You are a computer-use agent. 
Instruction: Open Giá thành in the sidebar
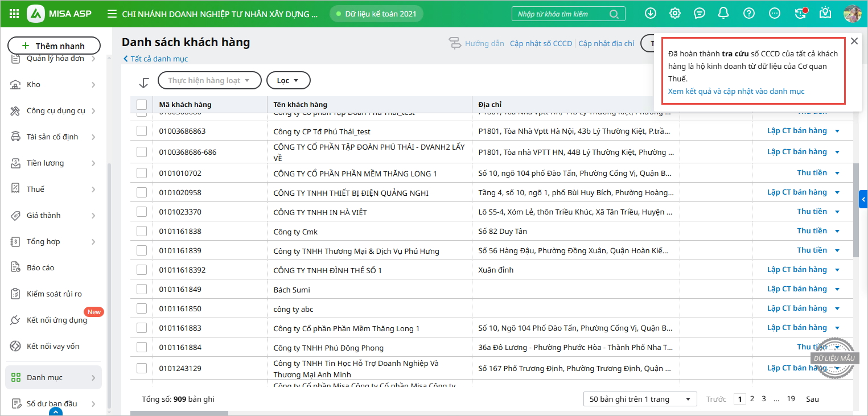point(54,215)
